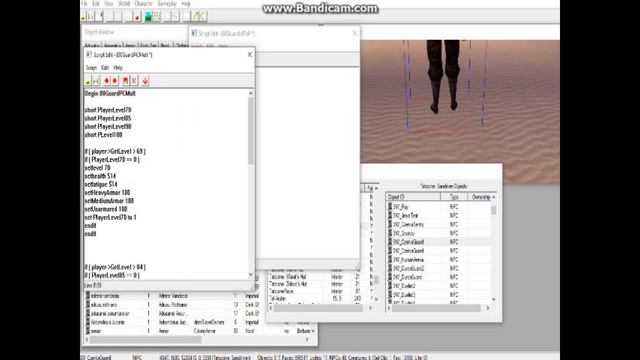Click the 'if ( player->GetLevel > 84 )' line

115,267
